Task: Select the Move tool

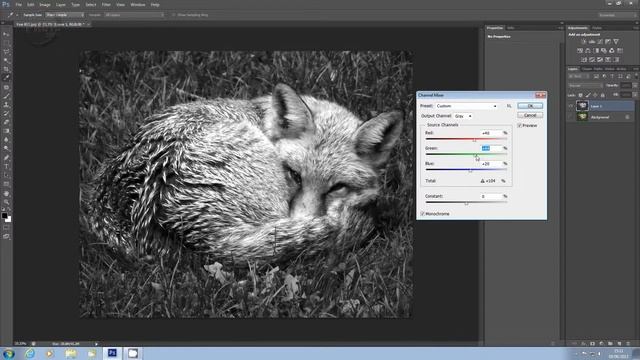Action: click(6, 34)
